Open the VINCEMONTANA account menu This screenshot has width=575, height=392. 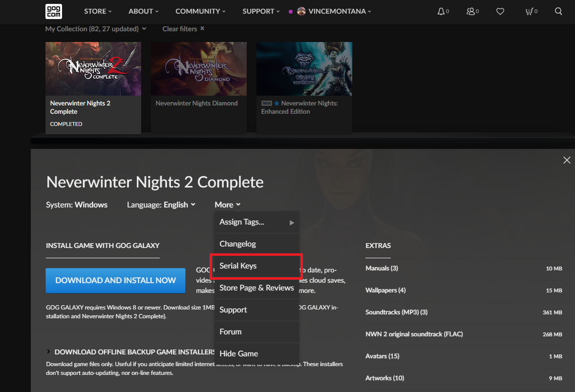340,11
